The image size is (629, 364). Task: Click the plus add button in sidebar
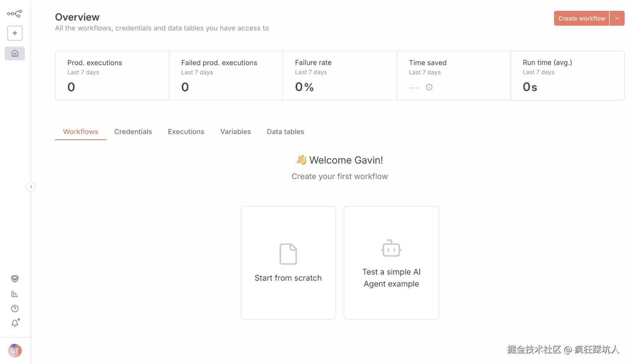[x=15, y=33]
